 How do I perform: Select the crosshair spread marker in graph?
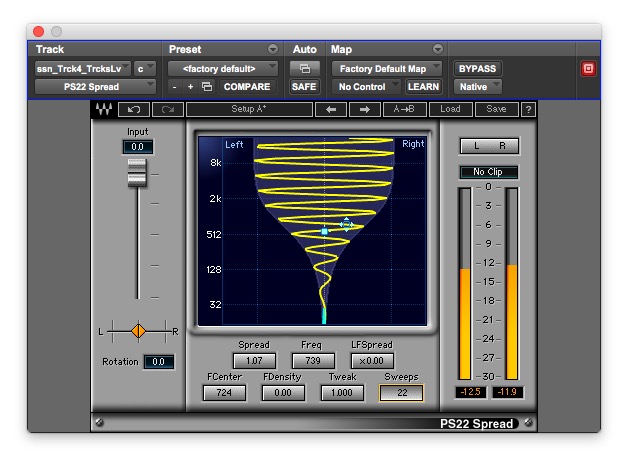[x=346, y=225]
